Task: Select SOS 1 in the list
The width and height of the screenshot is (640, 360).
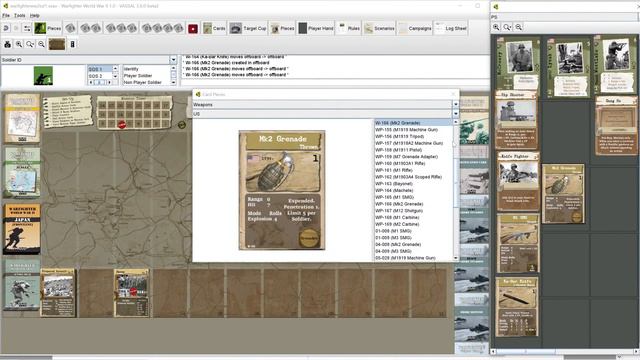Action: (x=100, y=69)
